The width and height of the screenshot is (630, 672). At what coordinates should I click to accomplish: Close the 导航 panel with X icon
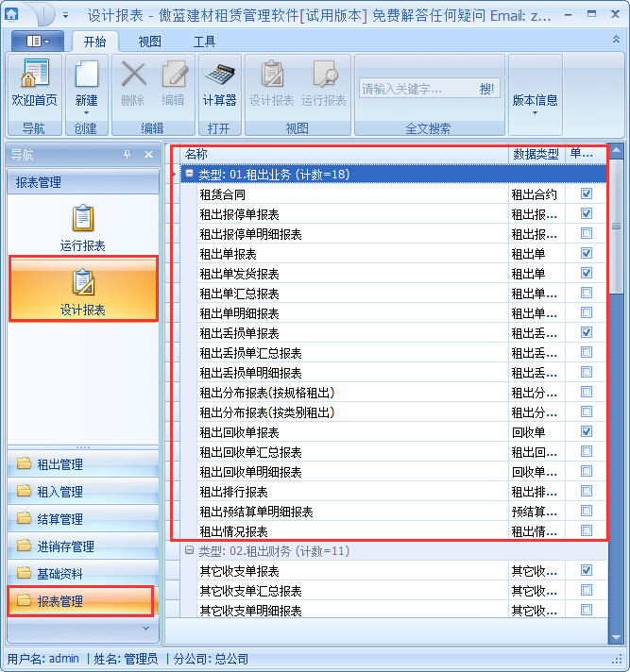(x=148, y=155)
